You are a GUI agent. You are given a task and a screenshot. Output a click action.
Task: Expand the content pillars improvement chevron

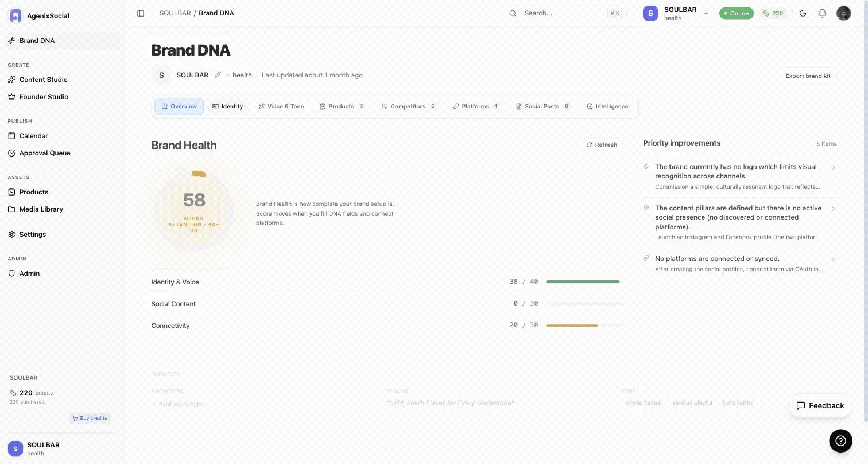click(x=833, y=209)
